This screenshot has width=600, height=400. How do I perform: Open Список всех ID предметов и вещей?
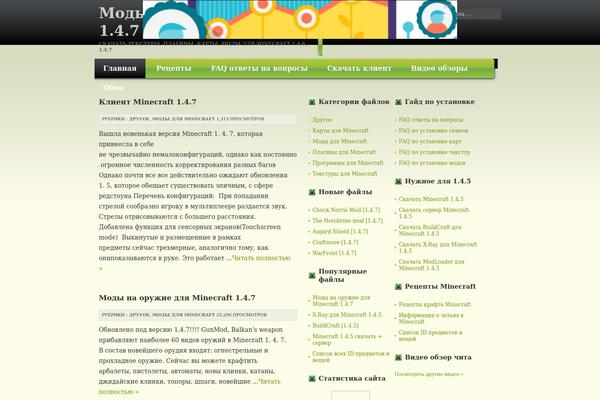351,357
